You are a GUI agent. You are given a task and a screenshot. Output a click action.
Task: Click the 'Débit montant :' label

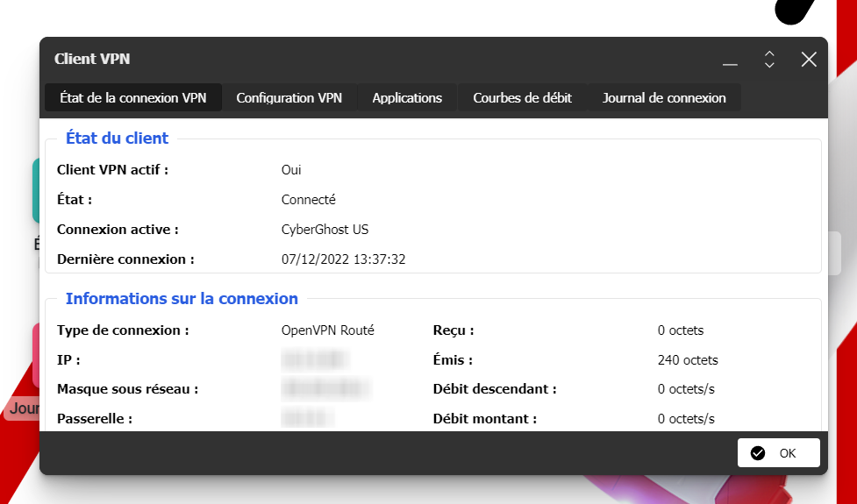485,419
